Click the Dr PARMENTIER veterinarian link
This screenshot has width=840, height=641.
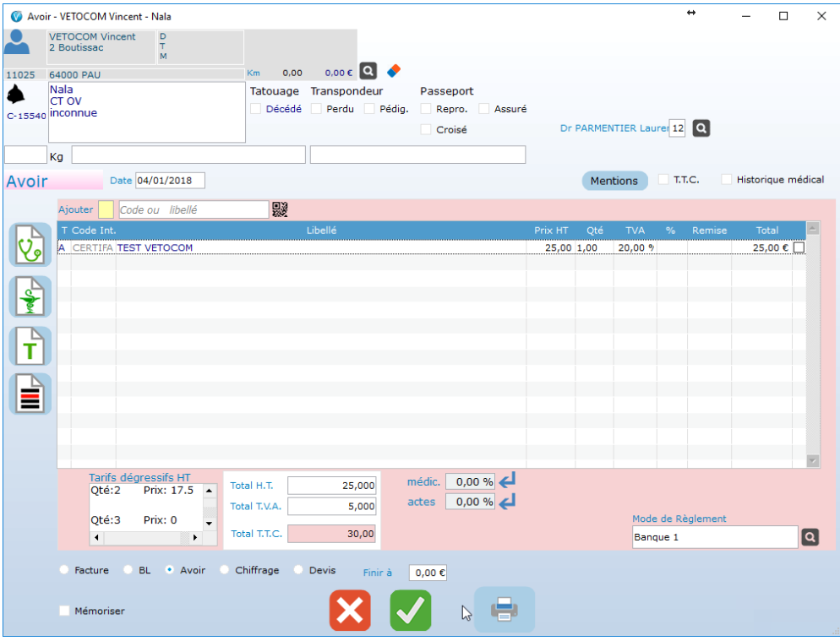click(x=614, y=128)
